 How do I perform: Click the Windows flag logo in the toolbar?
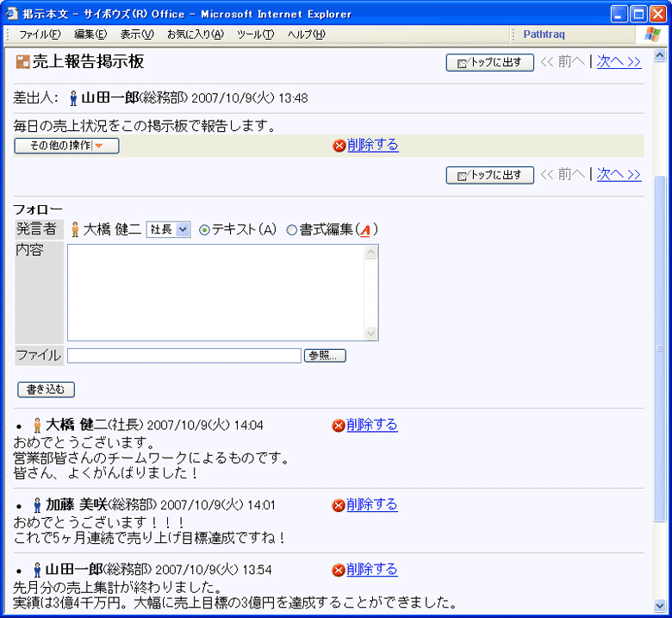click(652, 34)
